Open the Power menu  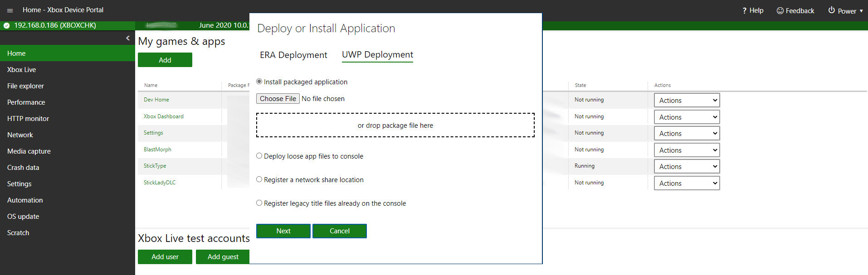click(x=845, y=10)
